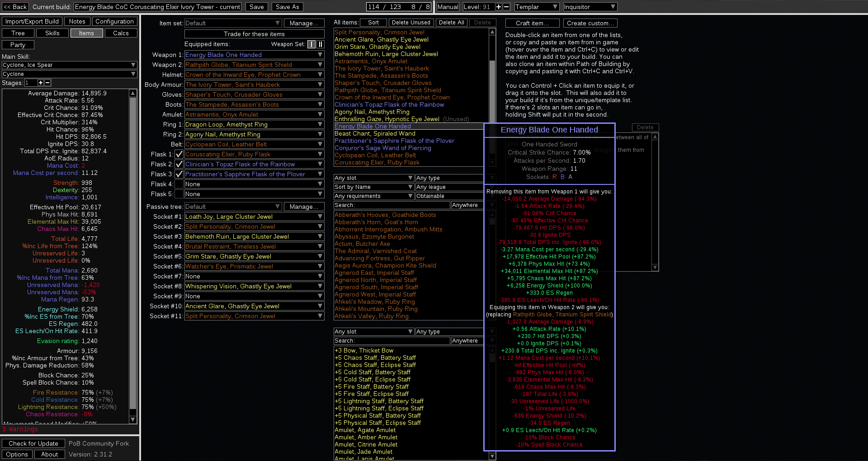Switch to the Tree tab

tap(18, 33)
